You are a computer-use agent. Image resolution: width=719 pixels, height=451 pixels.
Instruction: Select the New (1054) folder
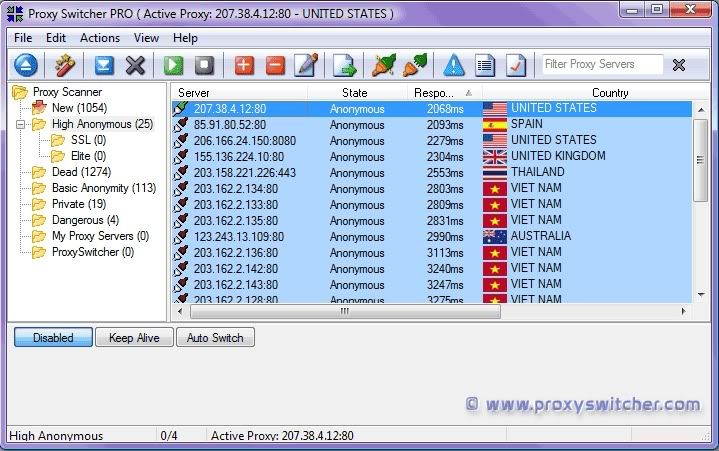tap(79, 108)
